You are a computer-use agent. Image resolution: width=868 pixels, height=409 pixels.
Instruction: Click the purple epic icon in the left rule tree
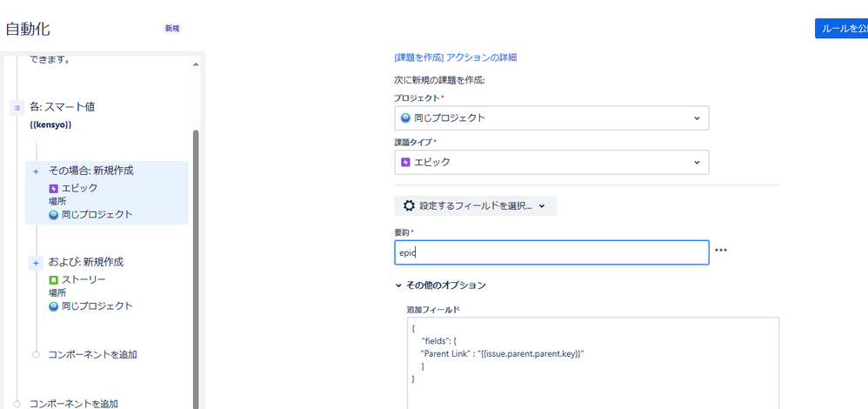(x=54, y=189)
